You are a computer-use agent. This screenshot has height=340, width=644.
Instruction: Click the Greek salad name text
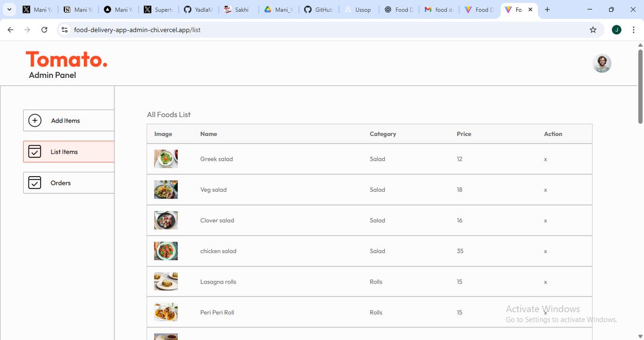click(x=216, y=159)
